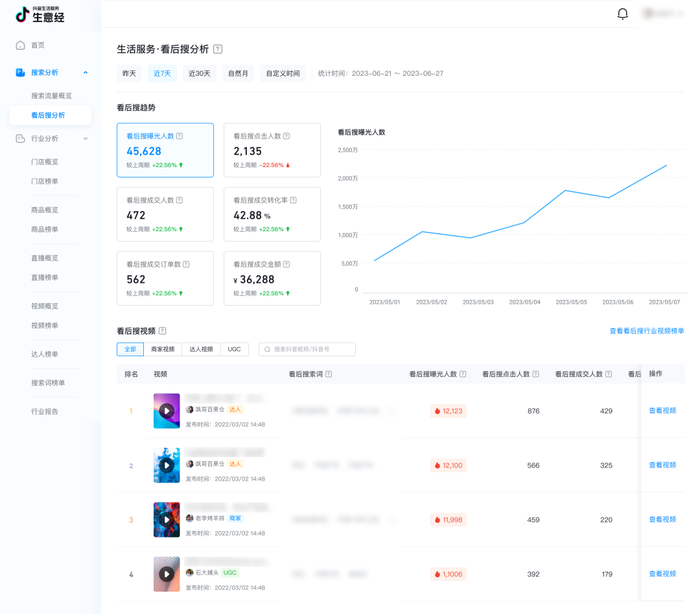Select the 昨天 time range option
The width and height of the screenshot is (700, 614).
tap(130, 73)
